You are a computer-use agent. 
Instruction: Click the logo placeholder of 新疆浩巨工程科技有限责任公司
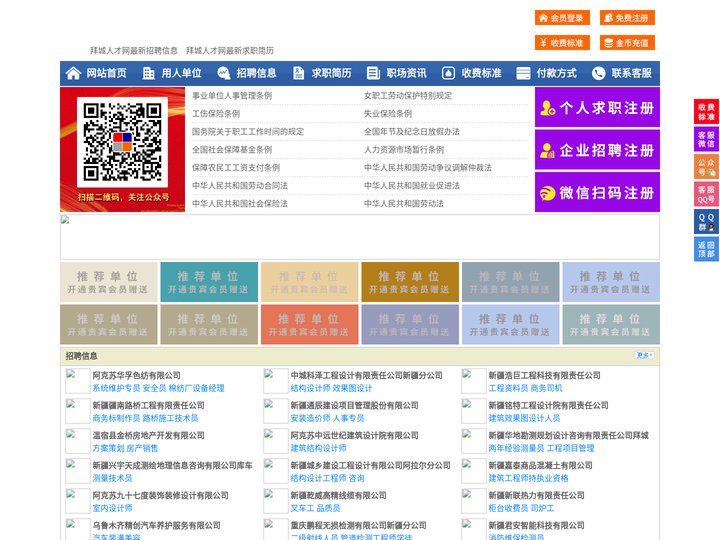click(474, 381)
